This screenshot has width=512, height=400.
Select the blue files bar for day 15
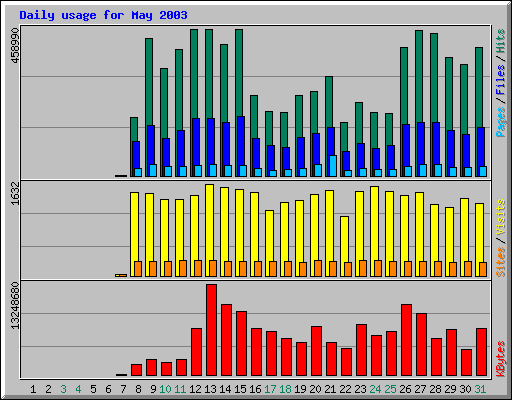[241, 140]
